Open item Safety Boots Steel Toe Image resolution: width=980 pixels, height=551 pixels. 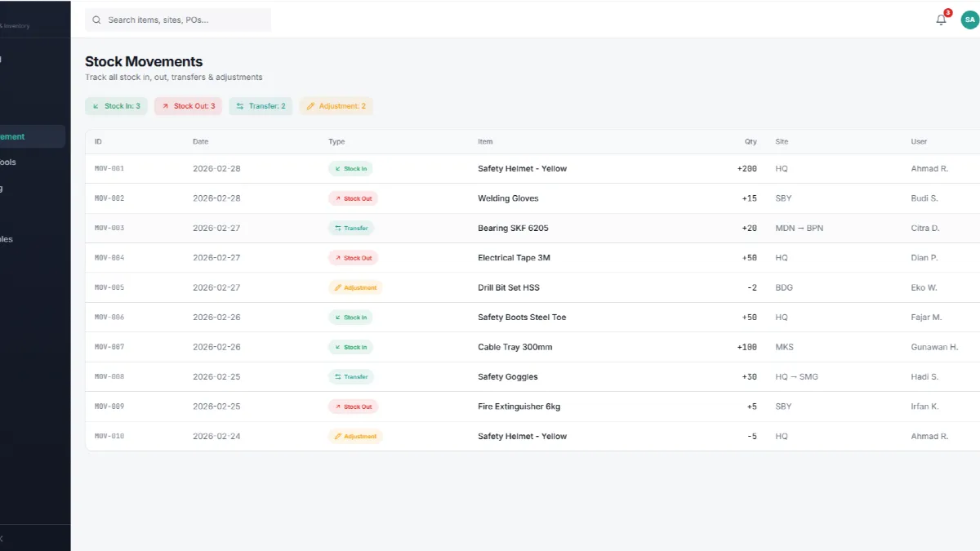pyautogui.click(x=522, y=318)
